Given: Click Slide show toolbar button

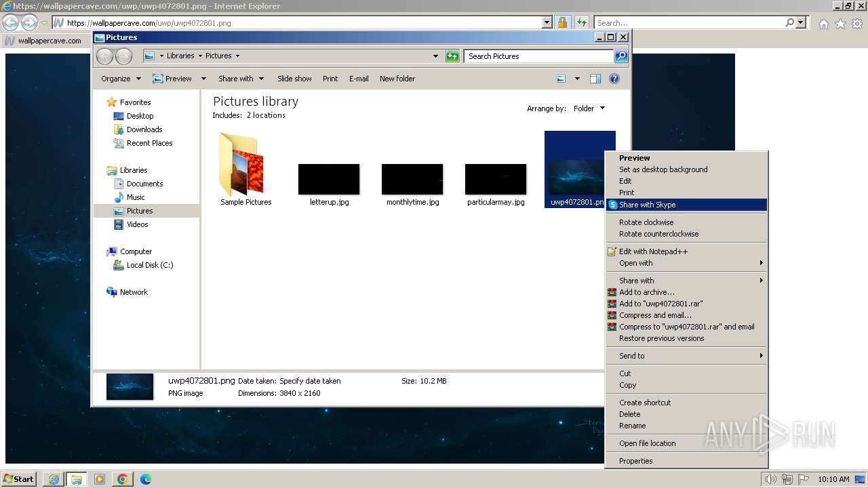Looking at the screenshot, I should tap(294, 79).
